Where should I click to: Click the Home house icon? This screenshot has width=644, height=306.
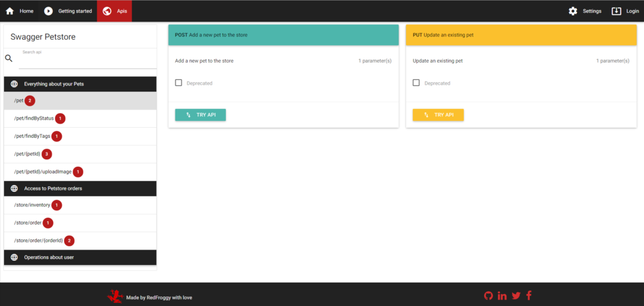click(10, 11)
